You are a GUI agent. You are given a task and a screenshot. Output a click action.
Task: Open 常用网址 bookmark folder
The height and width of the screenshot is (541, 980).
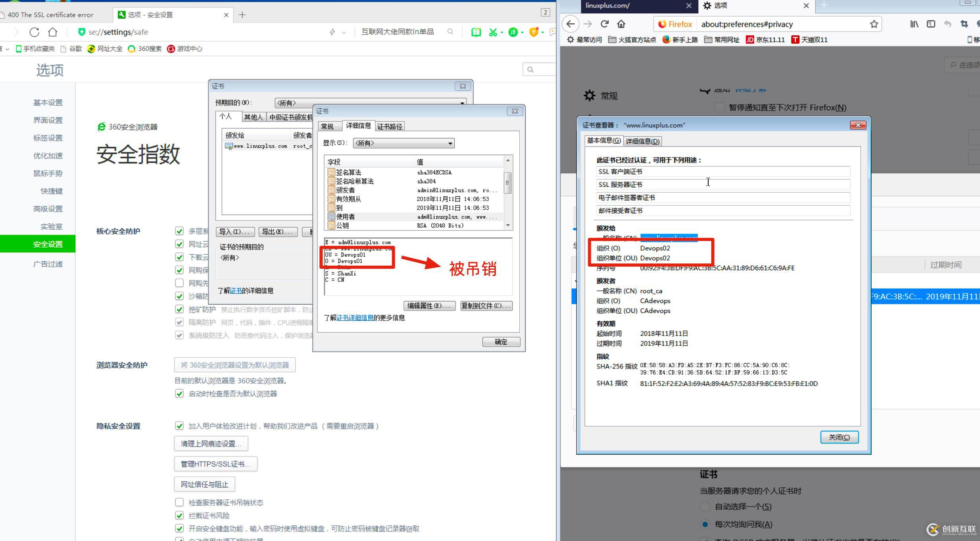(x=722, y=40)
